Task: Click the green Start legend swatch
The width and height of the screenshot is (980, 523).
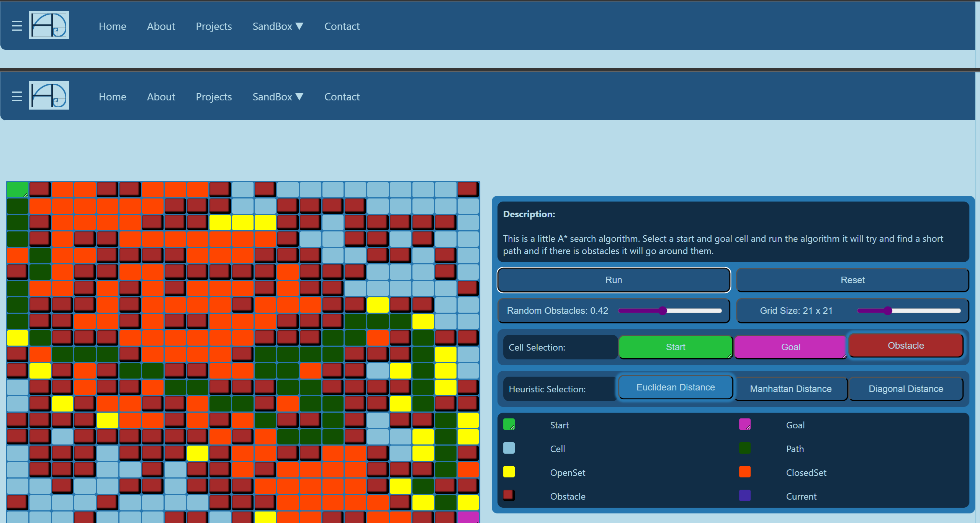Action: (x=509, y=424)
